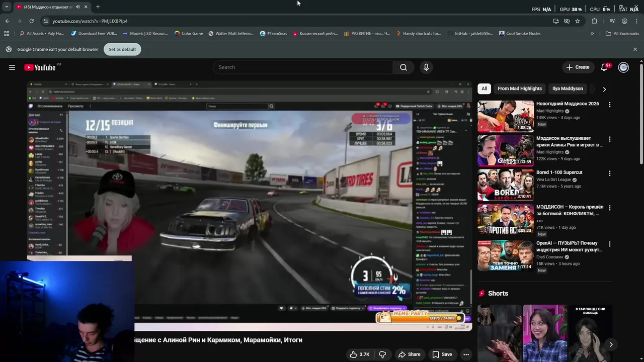Image resolution: width=644 pixels, height=362 pixels.
Task: Start voice search with the microphone
Action: pyautogui.click(x=426, y=67)
